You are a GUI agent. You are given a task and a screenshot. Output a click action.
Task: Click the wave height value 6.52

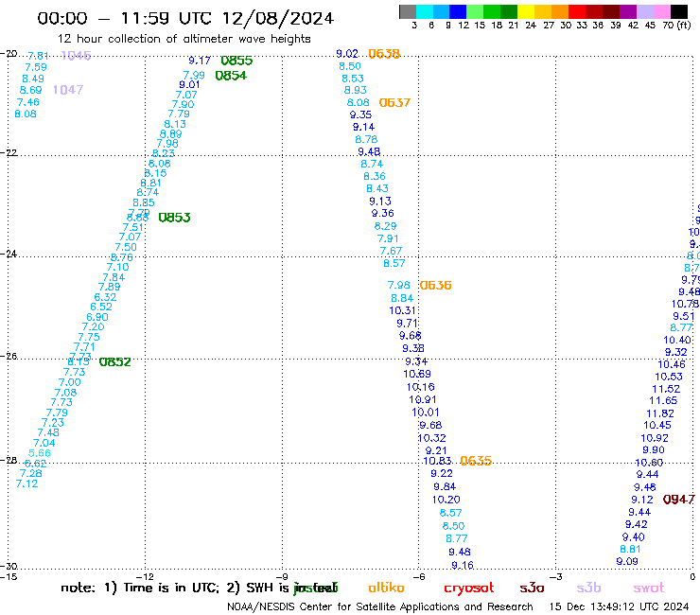point(101,307)
